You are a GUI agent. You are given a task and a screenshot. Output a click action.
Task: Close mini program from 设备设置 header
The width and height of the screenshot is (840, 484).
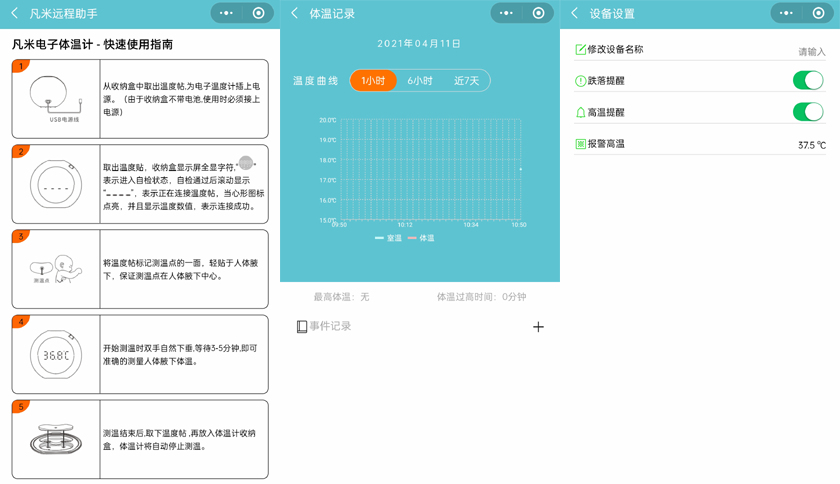[x=819, y=13]
